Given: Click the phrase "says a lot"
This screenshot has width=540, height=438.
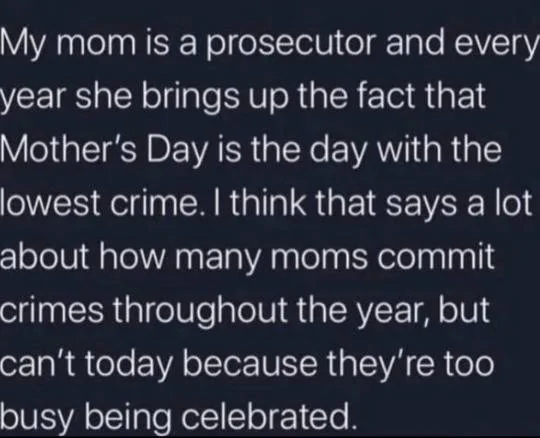Looking at the screenshot, I should pos(459,202).
